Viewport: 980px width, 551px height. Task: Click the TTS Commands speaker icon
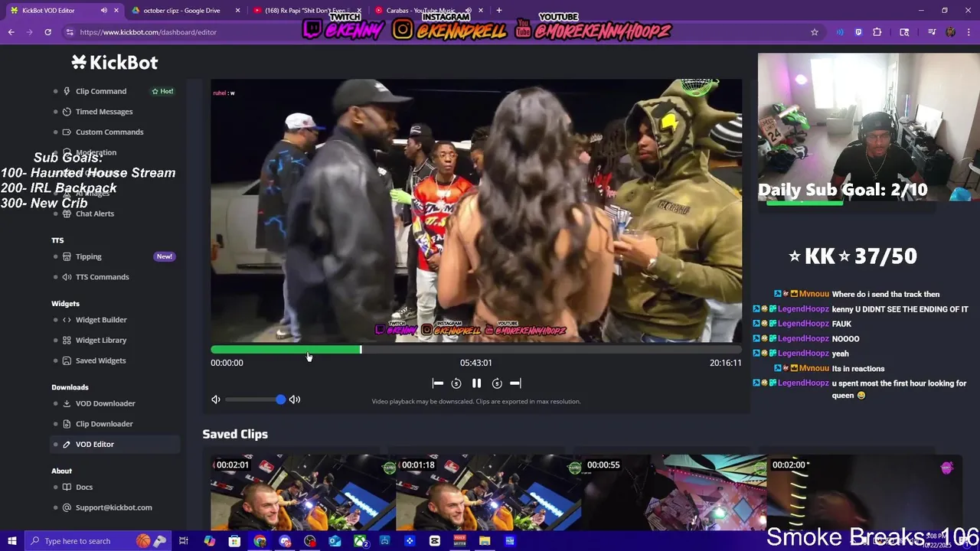point(67,277)
